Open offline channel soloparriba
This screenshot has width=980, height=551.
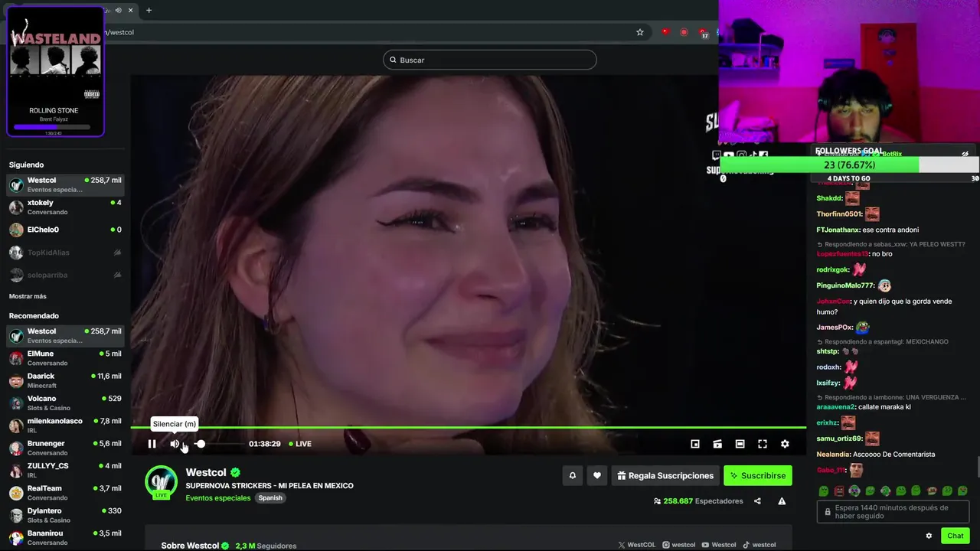pyautogui.click(x=65, y=275)
